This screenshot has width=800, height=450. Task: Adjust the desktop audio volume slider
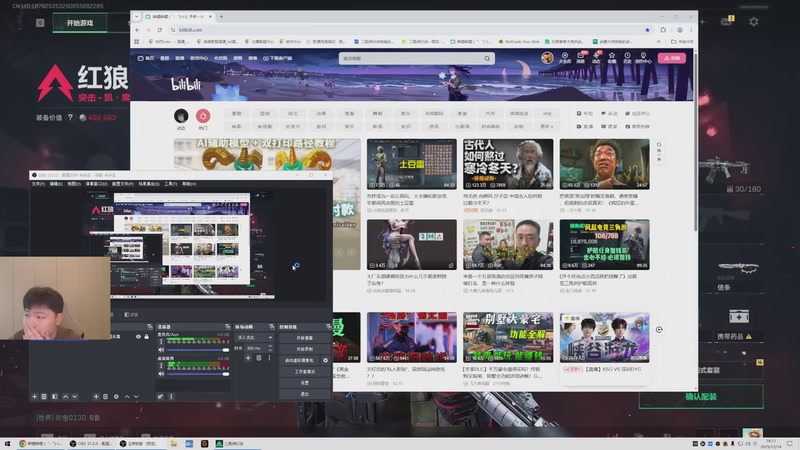[198, 374]
